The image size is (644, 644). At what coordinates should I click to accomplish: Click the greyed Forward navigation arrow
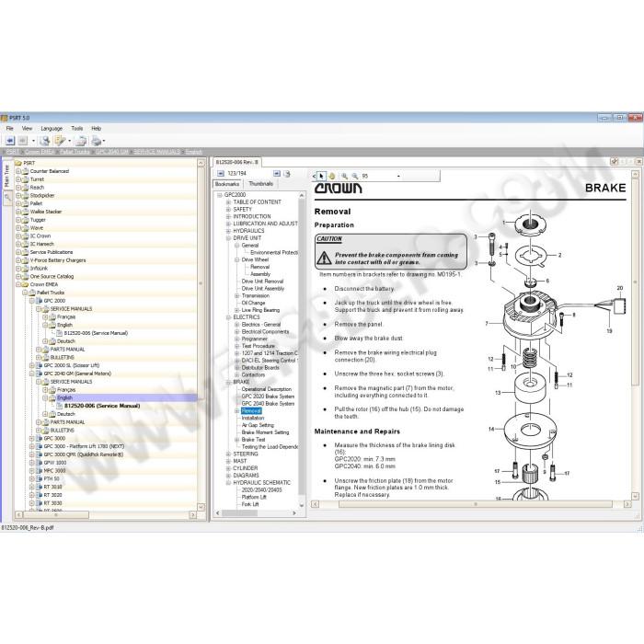(23, 141)
